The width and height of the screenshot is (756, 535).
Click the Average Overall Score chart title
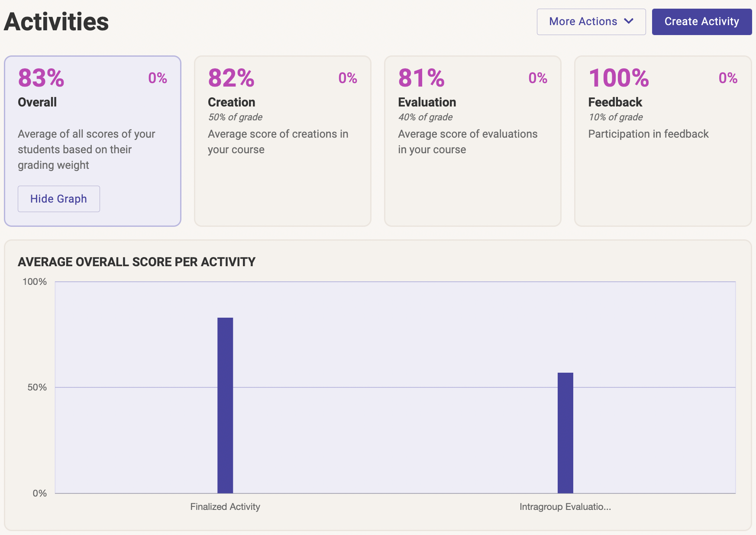(136, 262)
